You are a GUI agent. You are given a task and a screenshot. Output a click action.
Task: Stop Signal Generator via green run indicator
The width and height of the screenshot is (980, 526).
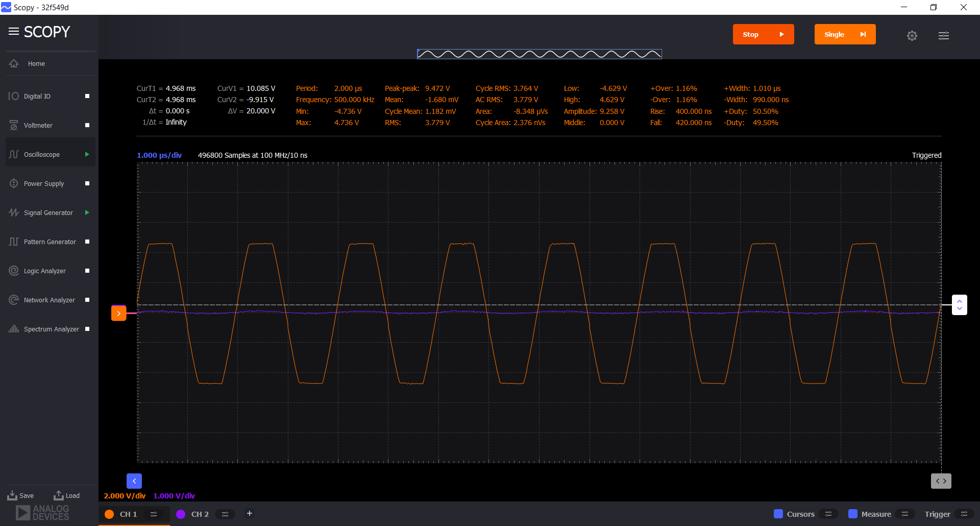87,212
